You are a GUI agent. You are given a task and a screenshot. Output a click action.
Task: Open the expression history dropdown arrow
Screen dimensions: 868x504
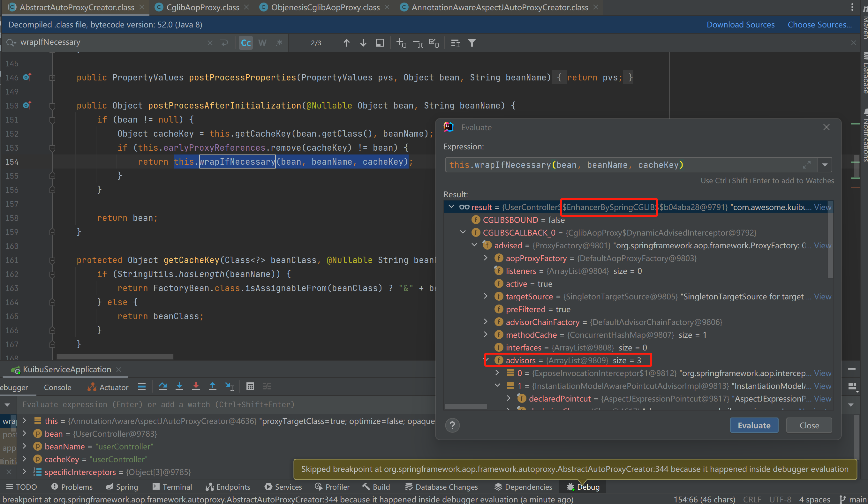coord(825,165)
